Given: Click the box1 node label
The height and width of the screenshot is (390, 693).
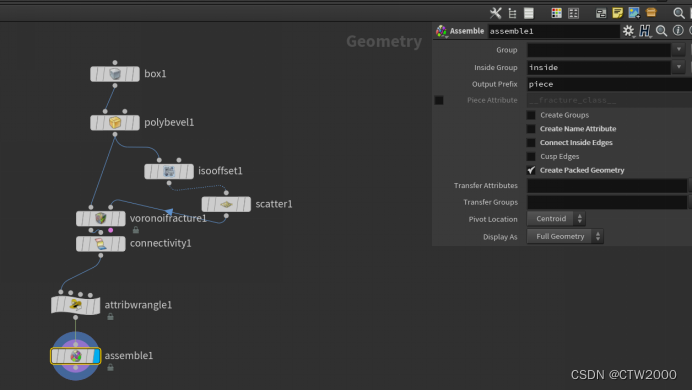Looking at the screenshot, I should 155,74.
